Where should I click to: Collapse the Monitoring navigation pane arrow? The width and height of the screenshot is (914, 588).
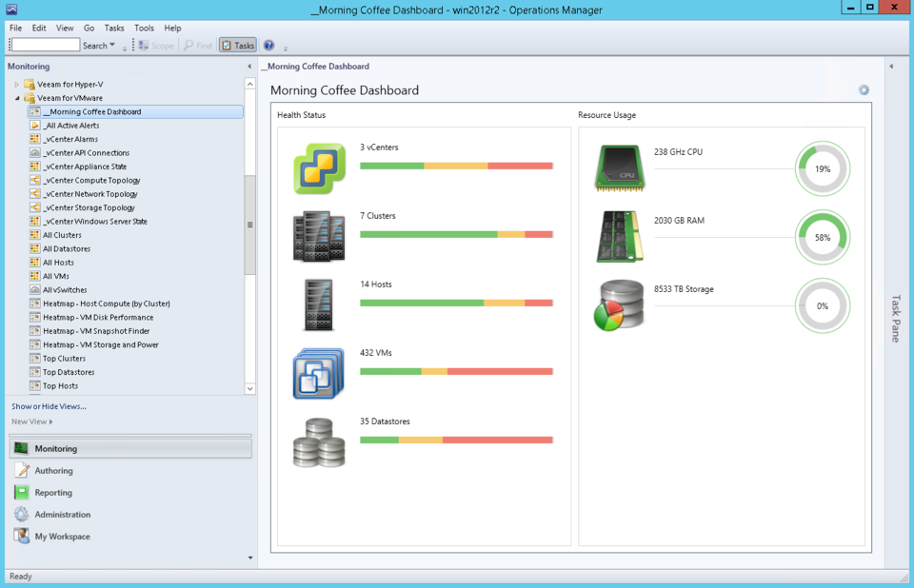(249, 67)
